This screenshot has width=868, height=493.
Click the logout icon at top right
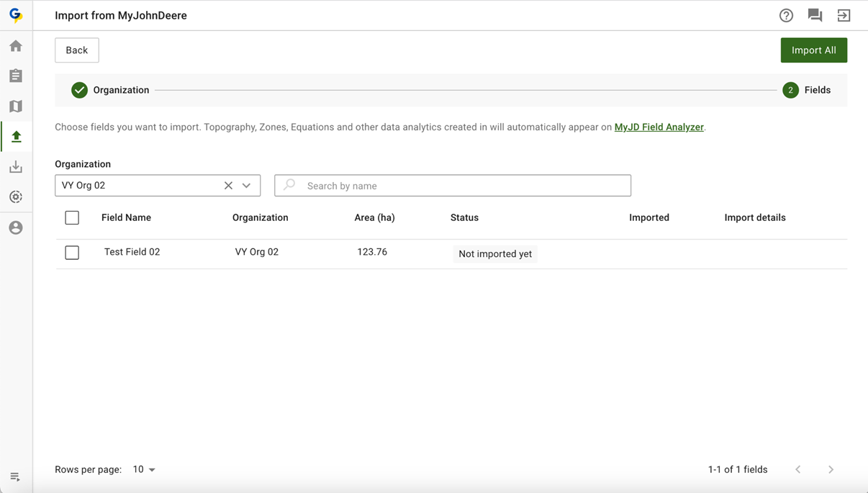844,15
